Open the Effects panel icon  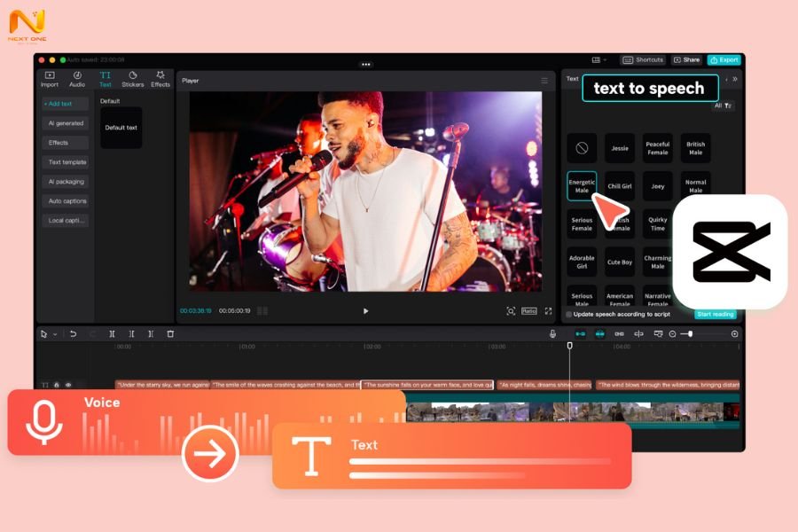160,79
